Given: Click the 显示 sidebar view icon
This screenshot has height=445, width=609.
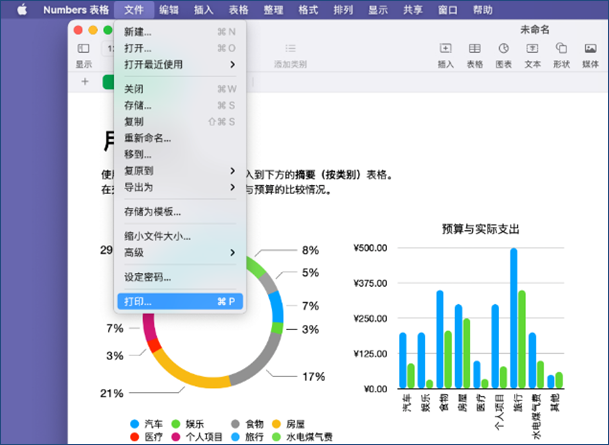Looking at the screenshot, I should pyautogui.click(x=84, y=49).
